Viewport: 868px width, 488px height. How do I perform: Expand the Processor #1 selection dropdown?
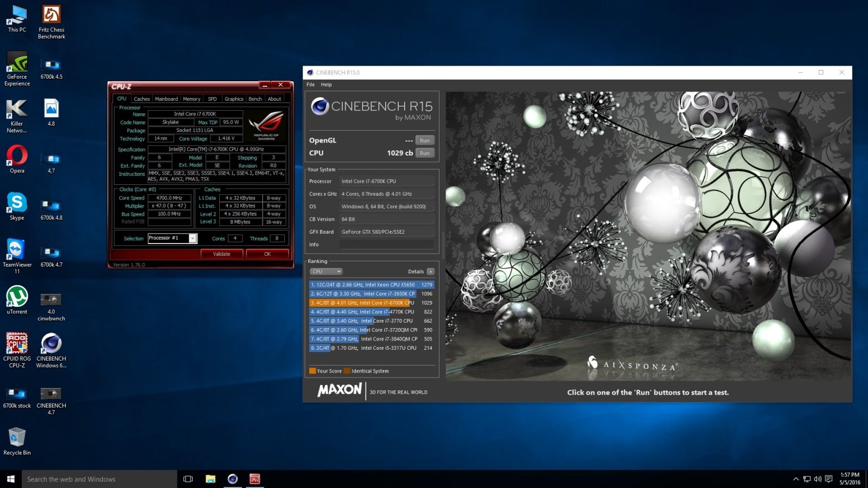click(193, 239)
